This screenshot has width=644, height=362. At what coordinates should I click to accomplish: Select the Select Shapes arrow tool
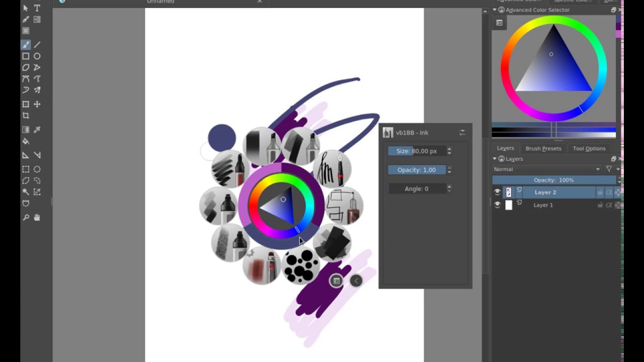[26, 8]
